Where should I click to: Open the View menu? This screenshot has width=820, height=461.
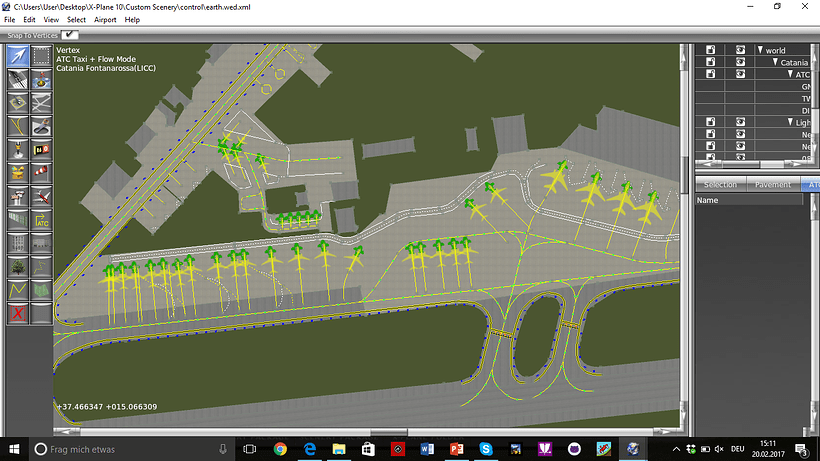coord(51,20)
